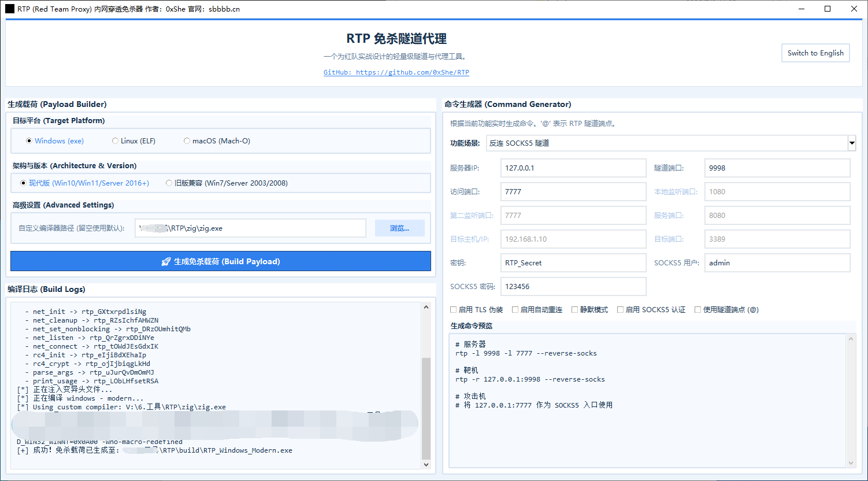The width and height of the screenshot is (868, 481).
Task: Click command 'rtp -r 127.0.0.1:9998 --reverse-socks'
Action: click(x=530, y=379)
